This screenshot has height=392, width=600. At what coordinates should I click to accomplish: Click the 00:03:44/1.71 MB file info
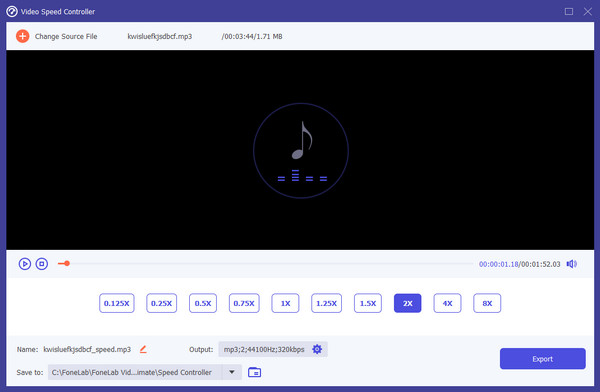[x=252, y=36]
